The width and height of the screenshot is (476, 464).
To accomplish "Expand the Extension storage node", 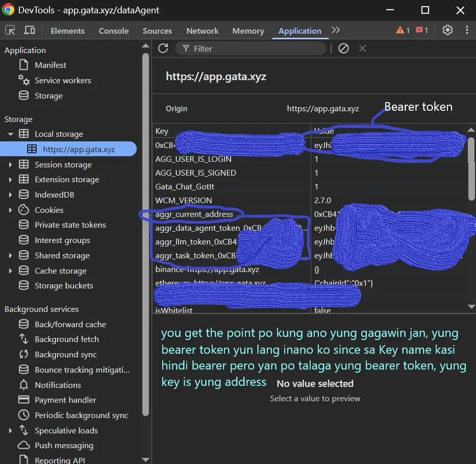I will point(10,180).
